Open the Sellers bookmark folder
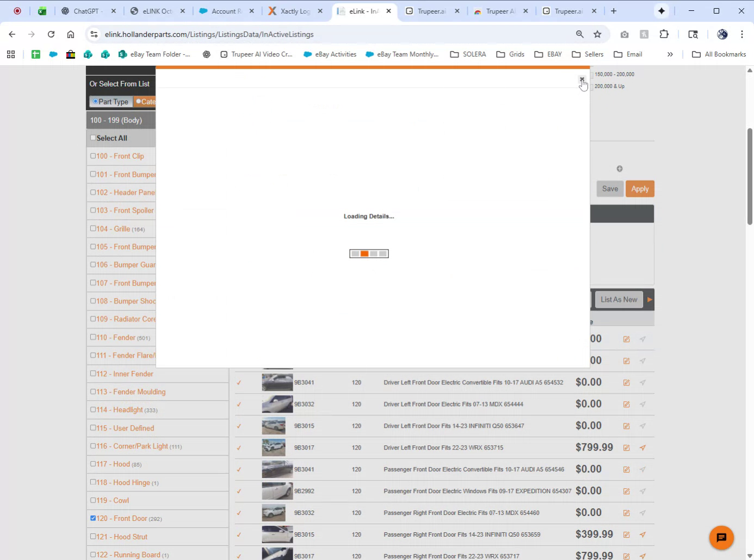This screenshot has height=560, width=754. (588, 54)
